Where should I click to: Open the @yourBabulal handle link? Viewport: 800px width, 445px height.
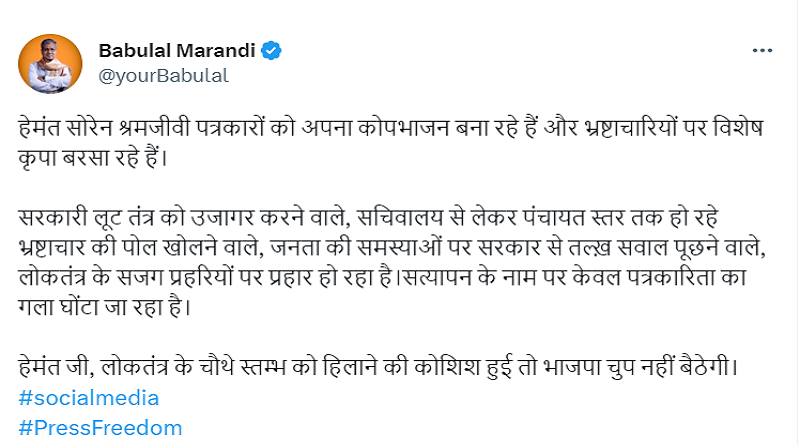163,74
